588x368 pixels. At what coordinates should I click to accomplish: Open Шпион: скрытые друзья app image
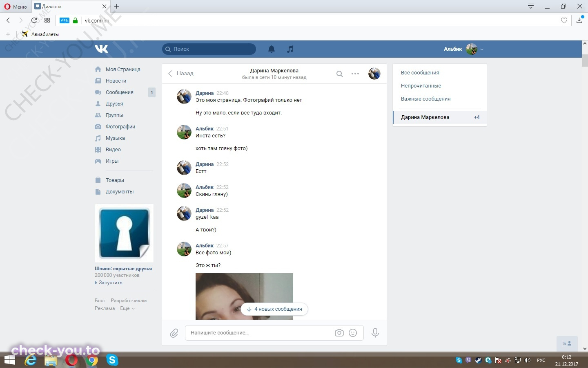tap(124, 233)
